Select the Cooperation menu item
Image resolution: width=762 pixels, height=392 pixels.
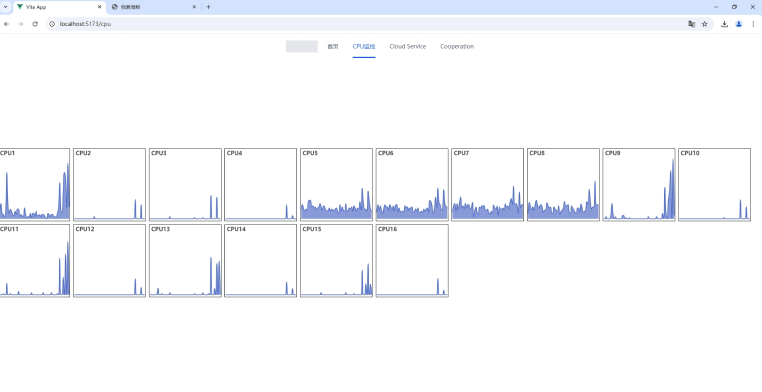[x=457, y=47]
